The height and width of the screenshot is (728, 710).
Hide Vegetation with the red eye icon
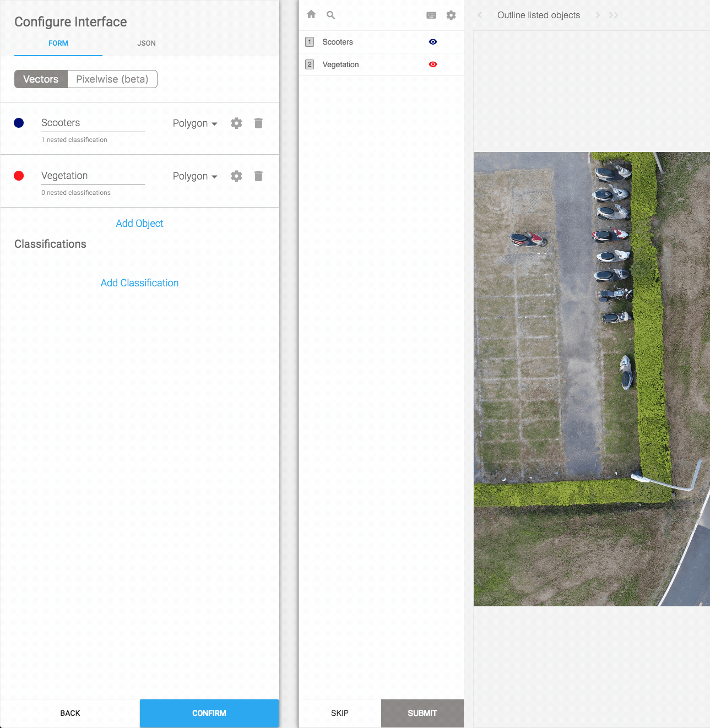433,64
